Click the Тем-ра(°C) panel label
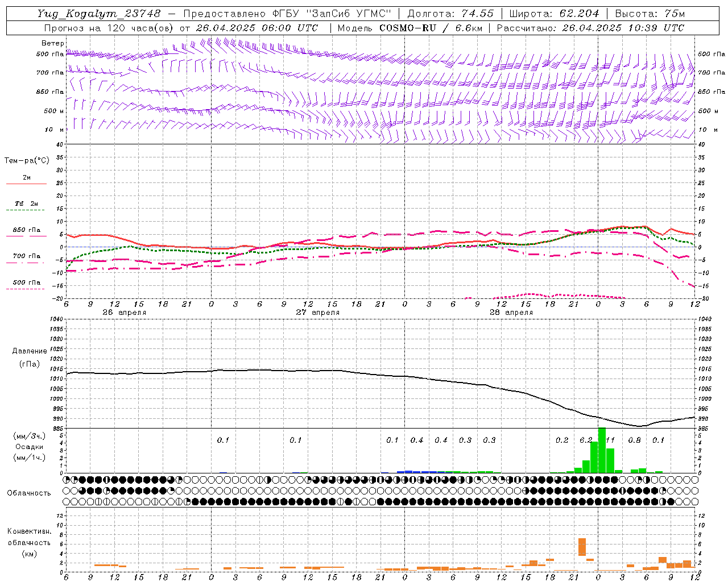The image size is (728, 582). click(x=27, y=161)
